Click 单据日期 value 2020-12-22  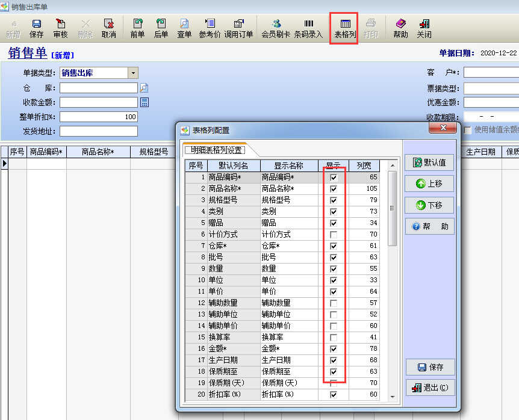pos(499,53)
